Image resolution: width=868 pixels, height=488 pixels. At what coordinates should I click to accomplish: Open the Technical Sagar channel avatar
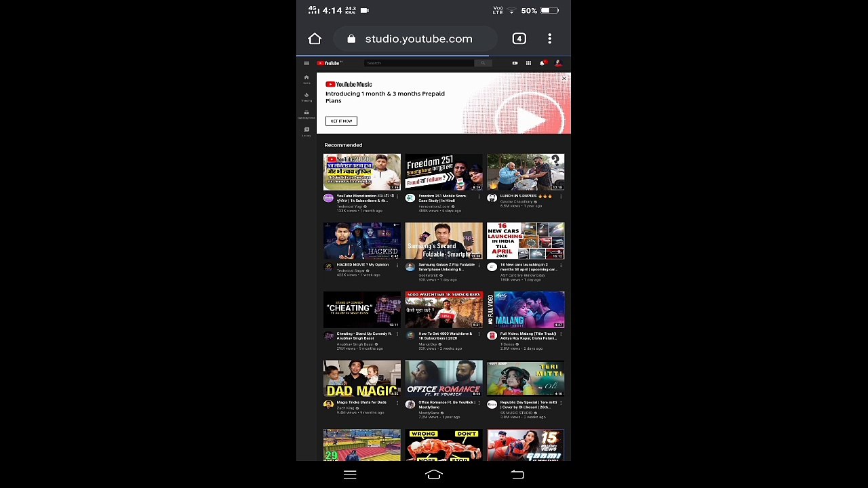pyautogui.click(x=328, y=266)
